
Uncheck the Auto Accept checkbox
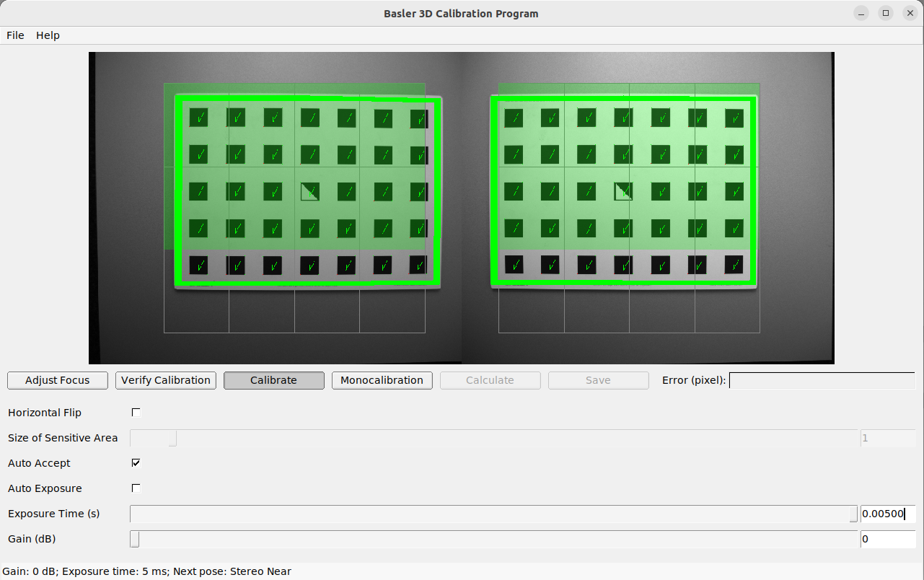pos(136,463)
